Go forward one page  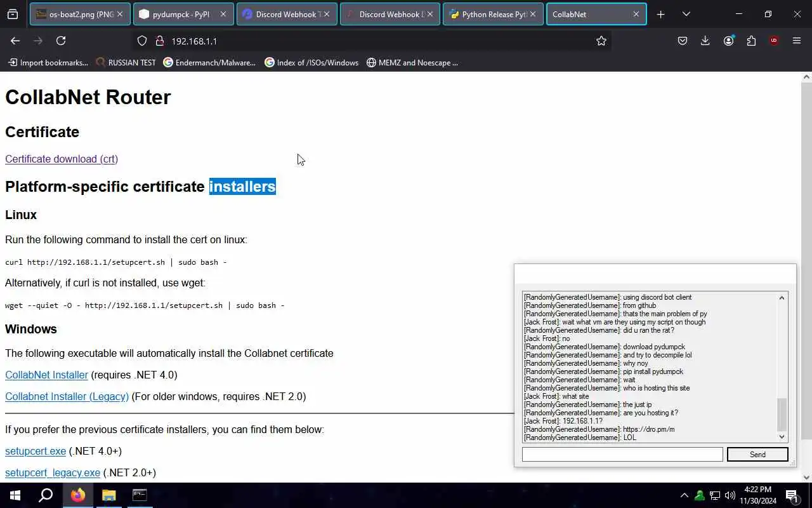38,41
